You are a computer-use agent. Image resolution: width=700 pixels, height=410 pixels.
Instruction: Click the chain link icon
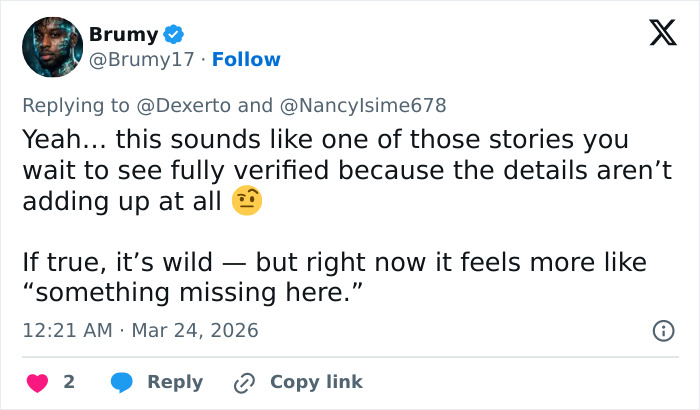point(244,382)
